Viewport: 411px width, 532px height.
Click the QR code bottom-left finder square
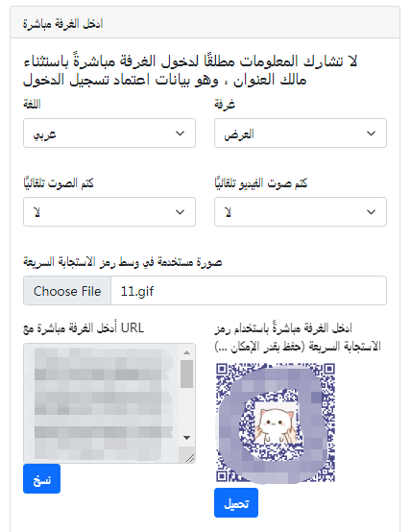pyautogui.click(x=222, y=475)
